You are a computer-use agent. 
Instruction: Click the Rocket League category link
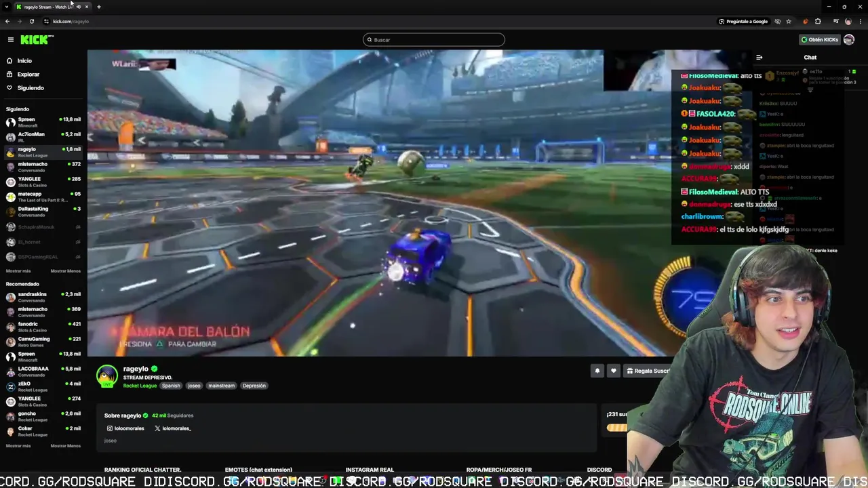[x=140, y=386]
